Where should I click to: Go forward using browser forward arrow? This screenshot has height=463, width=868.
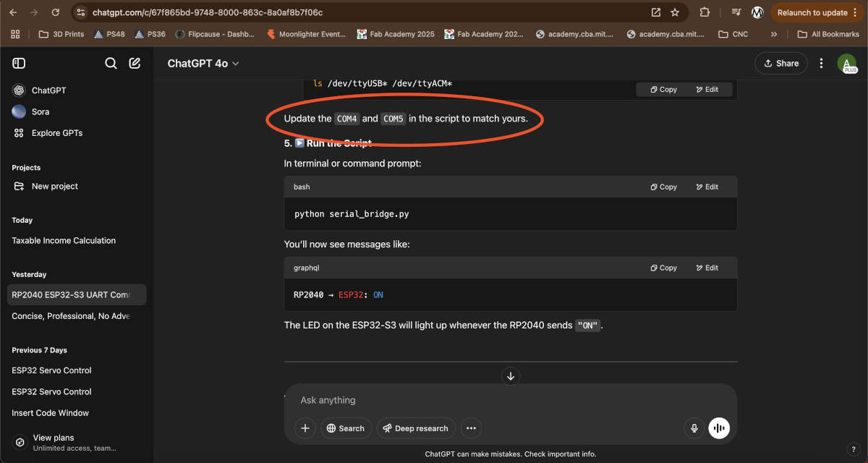[x=35, y=12]
